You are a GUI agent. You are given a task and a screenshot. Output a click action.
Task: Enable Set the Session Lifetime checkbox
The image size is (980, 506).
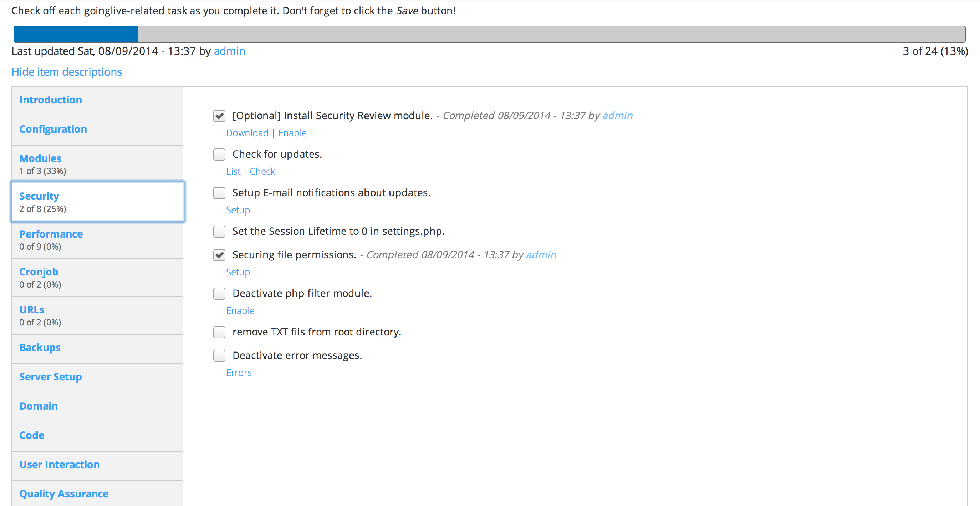click(x=219, y=232)
